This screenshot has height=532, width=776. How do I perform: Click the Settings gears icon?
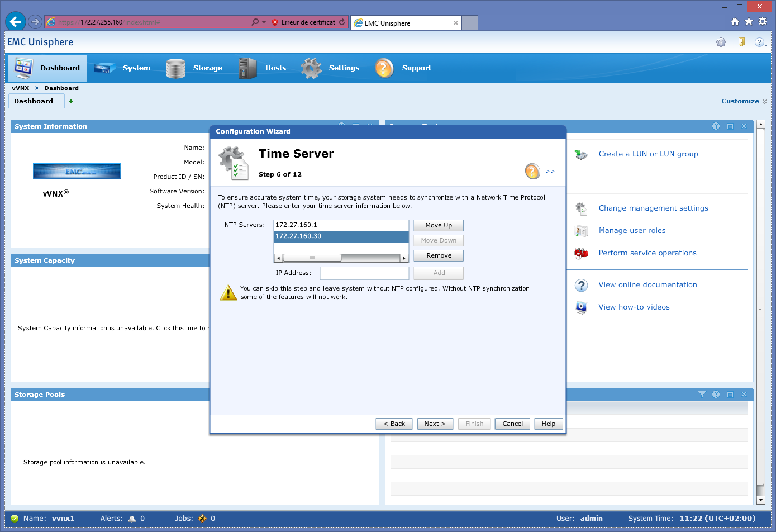311,68
